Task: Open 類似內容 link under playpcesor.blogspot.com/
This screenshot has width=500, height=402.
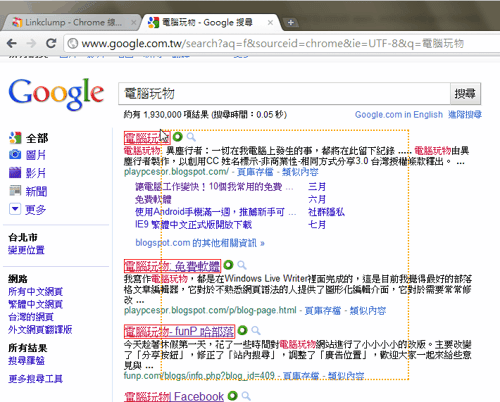Action: (300, 172)
